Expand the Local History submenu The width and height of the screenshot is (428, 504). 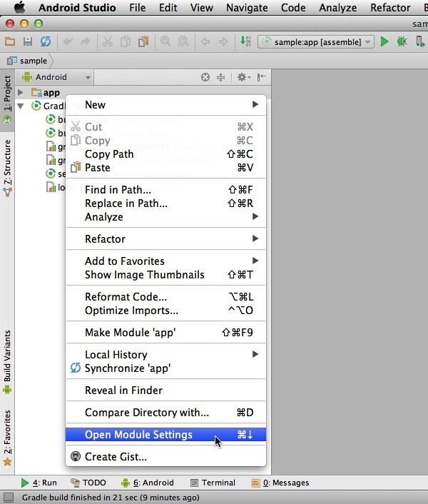(165, 355)
